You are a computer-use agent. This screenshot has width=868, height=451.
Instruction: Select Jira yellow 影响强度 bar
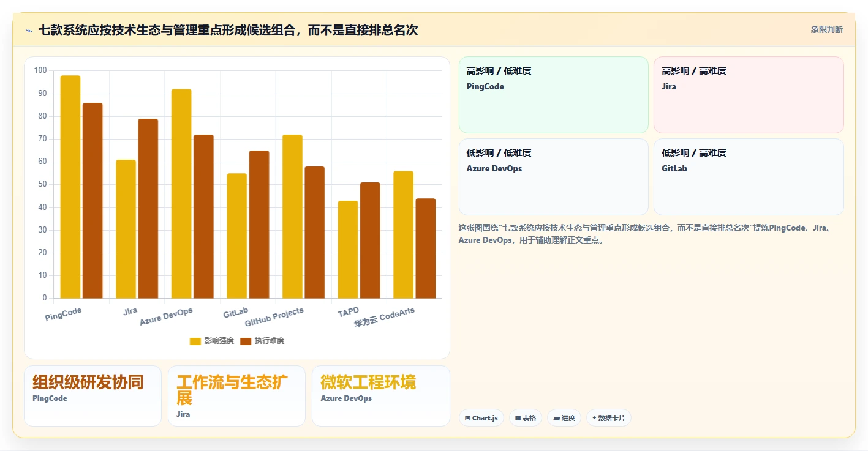click(126, 229)
